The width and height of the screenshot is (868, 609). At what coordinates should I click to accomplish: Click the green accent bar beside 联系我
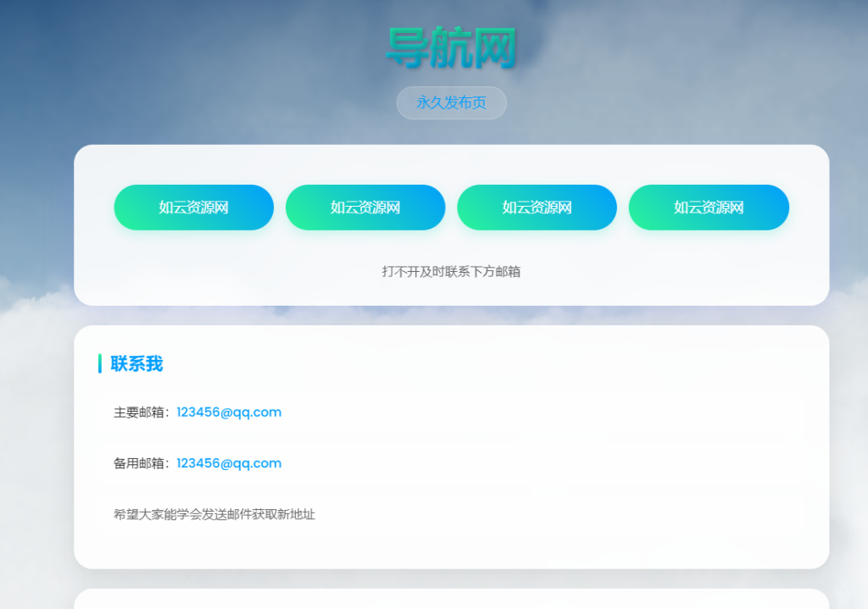(98, 364)
